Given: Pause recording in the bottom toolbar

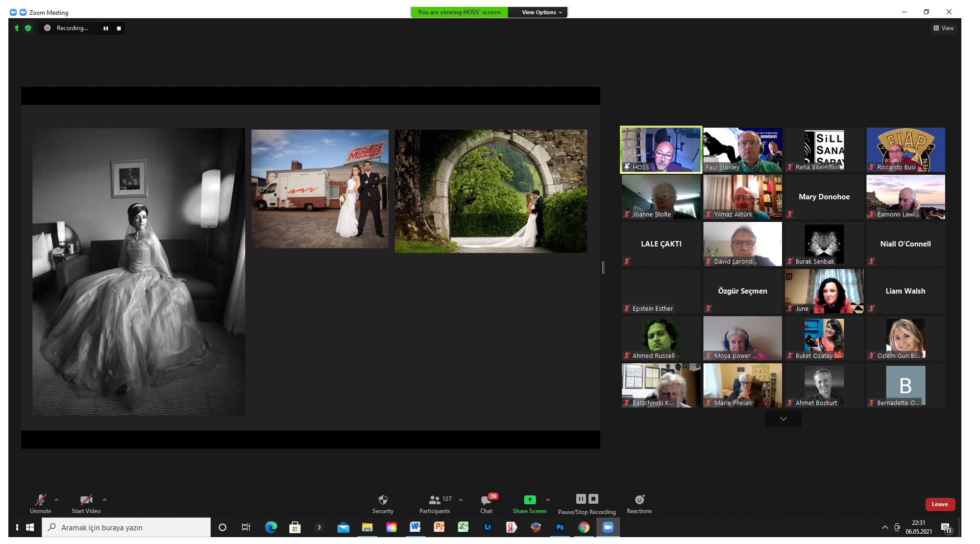Looking at the screenshot, I should [x=581, y=499].
